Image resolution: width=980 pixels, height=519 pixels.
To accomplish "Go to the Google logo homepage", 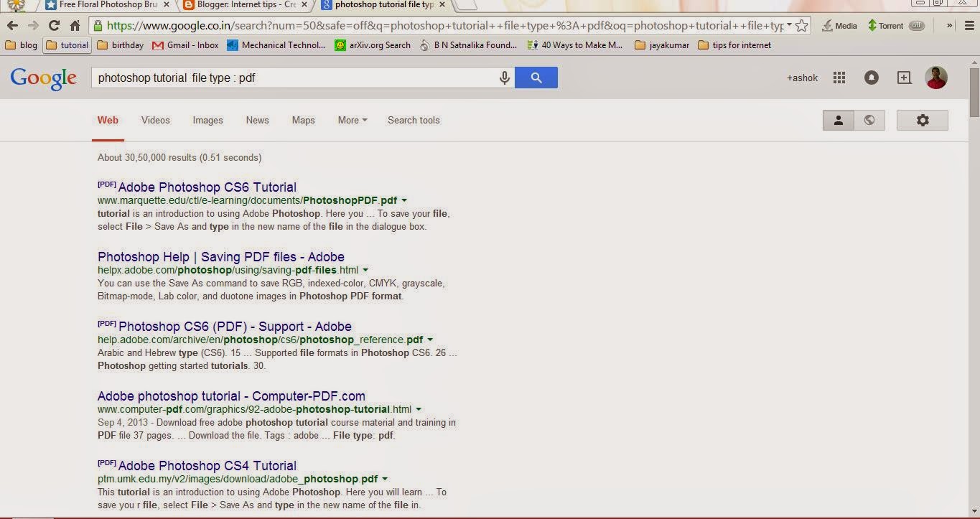I will click(x=43, y=79).
